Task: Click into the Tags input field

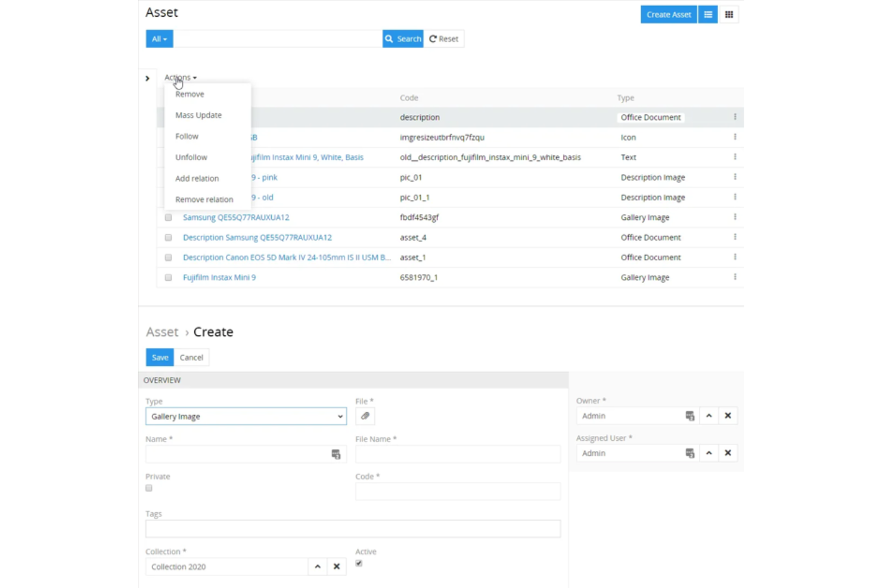Action: 353,528
